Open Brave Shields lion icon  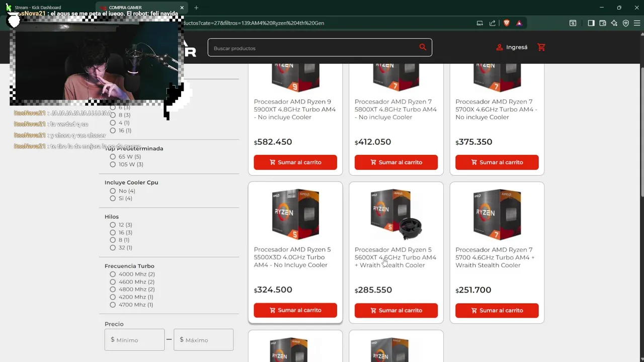click(x=507, y=23)
